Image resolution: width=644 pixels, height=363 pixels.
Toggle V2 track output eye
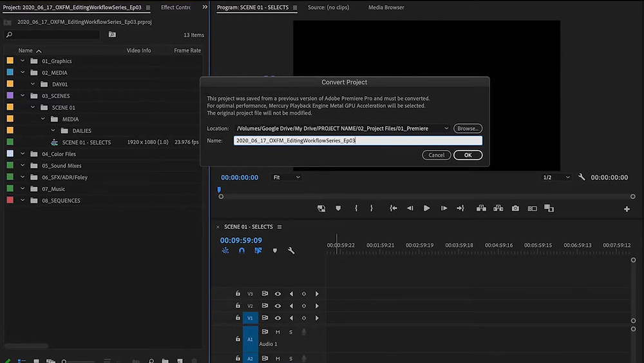(278, 306)
